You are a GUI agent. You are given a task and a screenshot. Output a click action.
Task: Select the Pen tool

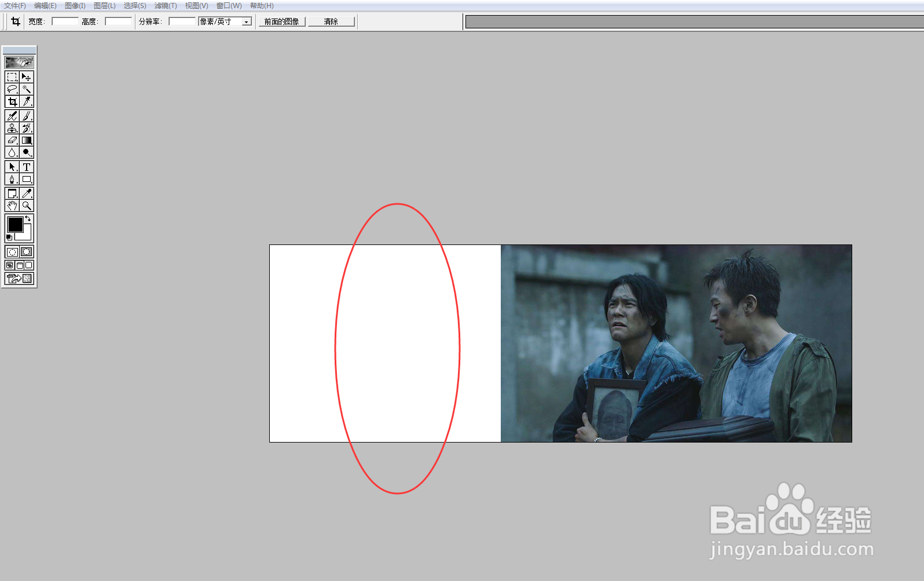point(12,179)
